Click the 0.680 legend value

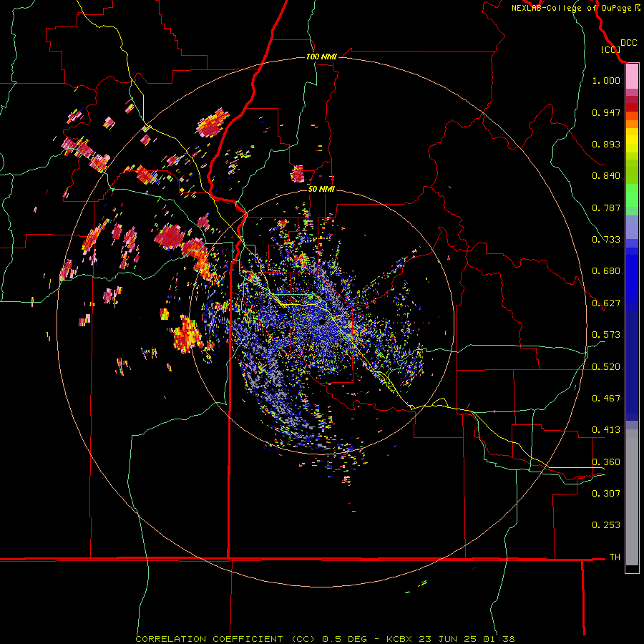pyautogui.click(x=606, y=271)
